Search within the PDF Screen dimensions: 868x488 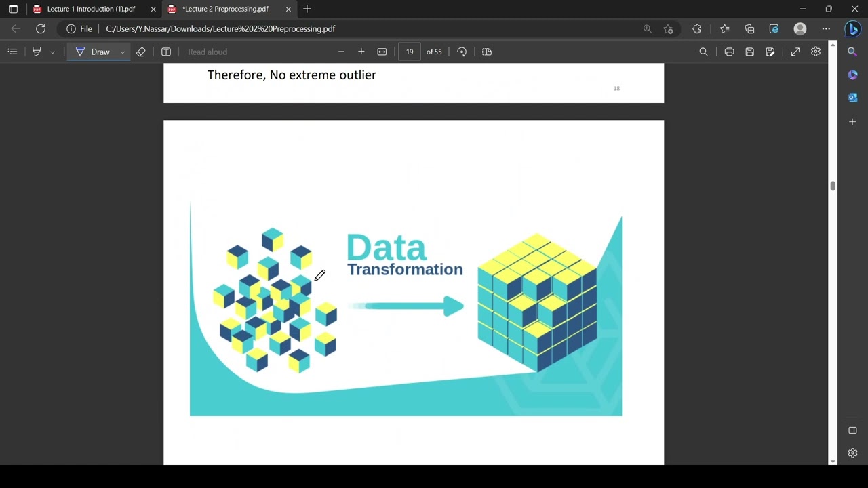pyautogui.click(x=703, y=52)
